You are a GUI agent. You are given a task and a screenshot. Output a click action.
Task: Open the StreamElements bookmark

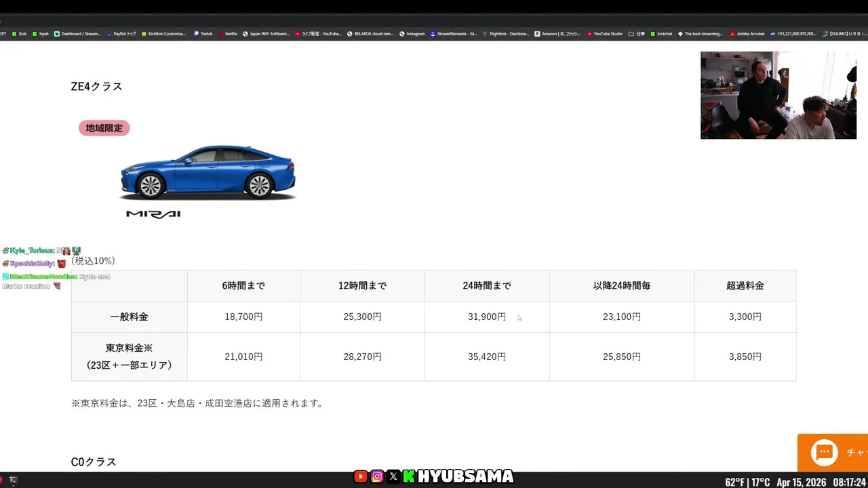click(454, 33)
